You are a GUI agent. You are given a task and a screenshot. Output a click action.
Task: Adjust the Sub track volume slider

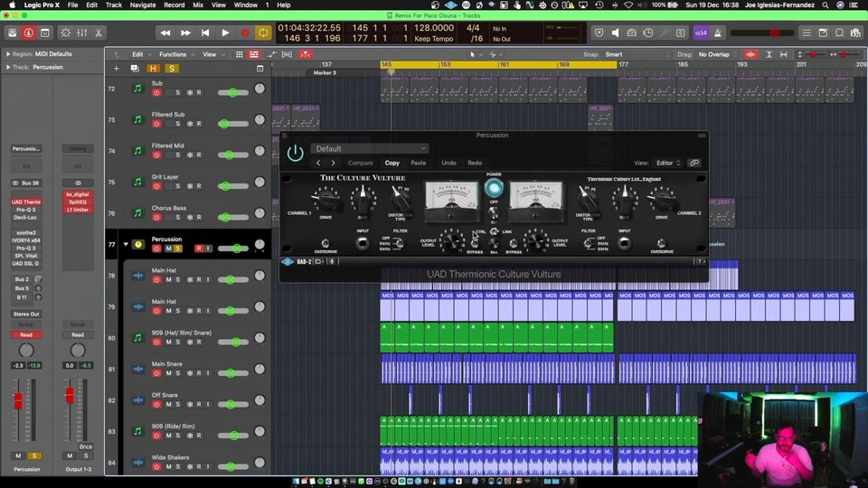[x=233, y=93]
